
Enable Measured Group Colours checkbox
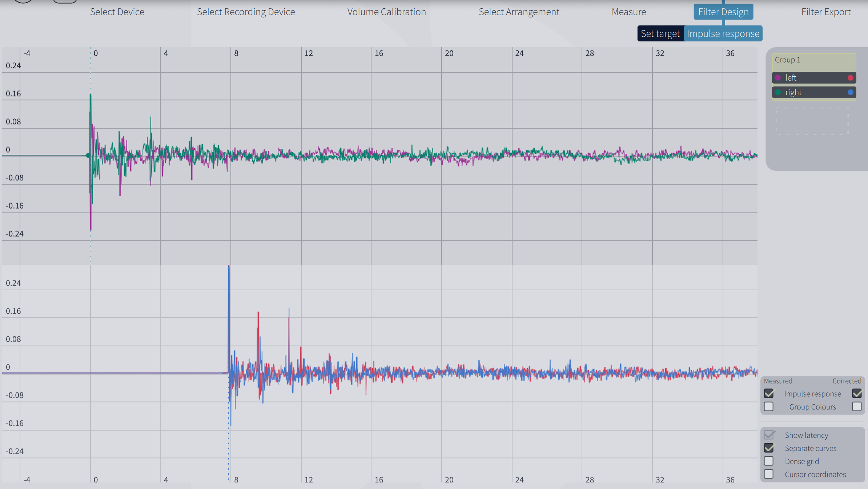click(769, 407)
